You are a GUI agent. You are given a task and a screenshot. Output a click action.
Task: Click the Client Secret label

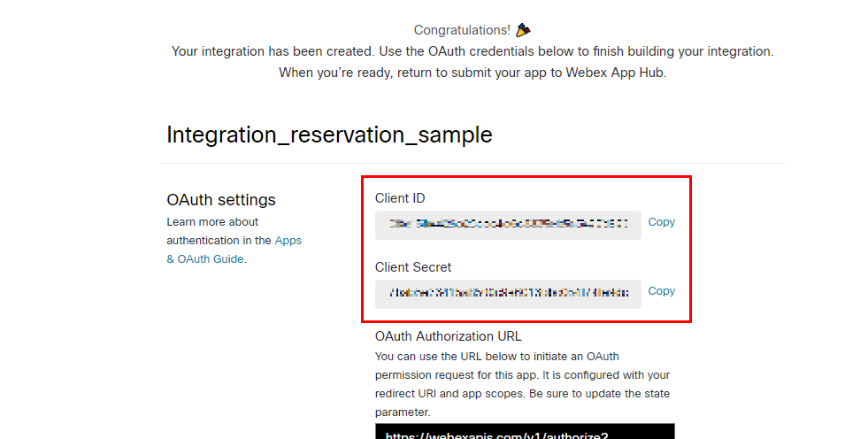[413, 267]
